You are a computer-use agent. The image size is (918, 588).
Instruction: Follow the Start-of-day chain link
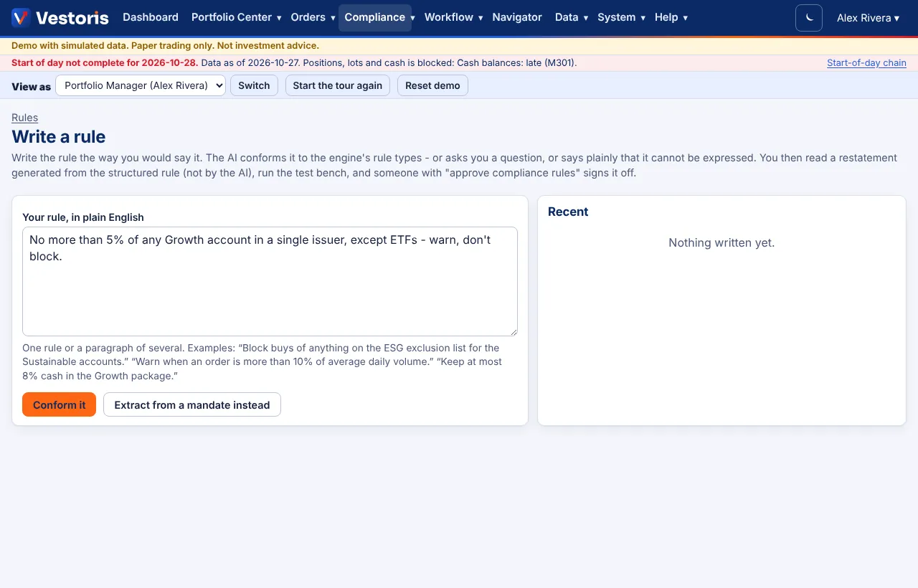coord(866,63)
